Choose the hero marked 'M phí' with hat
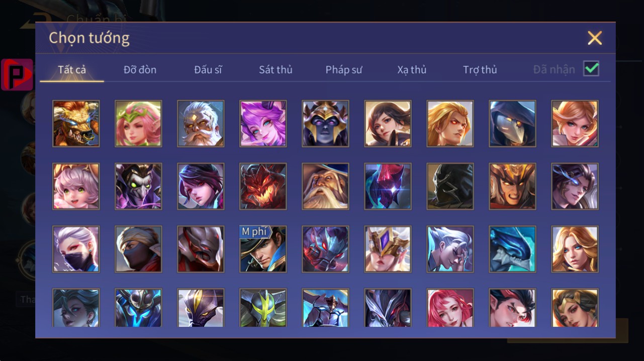Screen dimensions: 644x361 click(x=263, y=249)
